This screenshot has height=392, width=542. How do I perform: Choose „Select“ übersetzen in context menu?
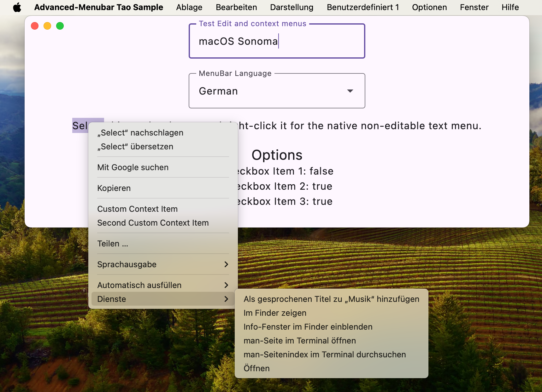pyautogui.click(x=163, y=147)
